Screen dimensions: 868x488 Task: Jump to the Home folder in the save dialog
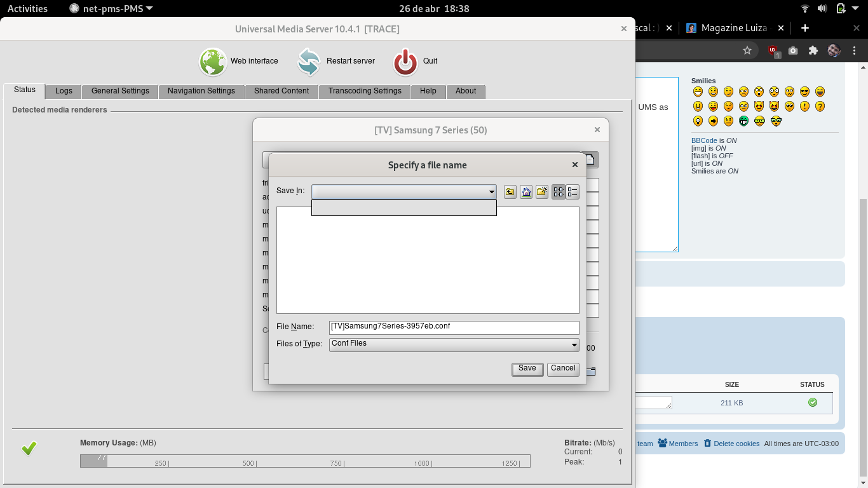pos(526,192)
